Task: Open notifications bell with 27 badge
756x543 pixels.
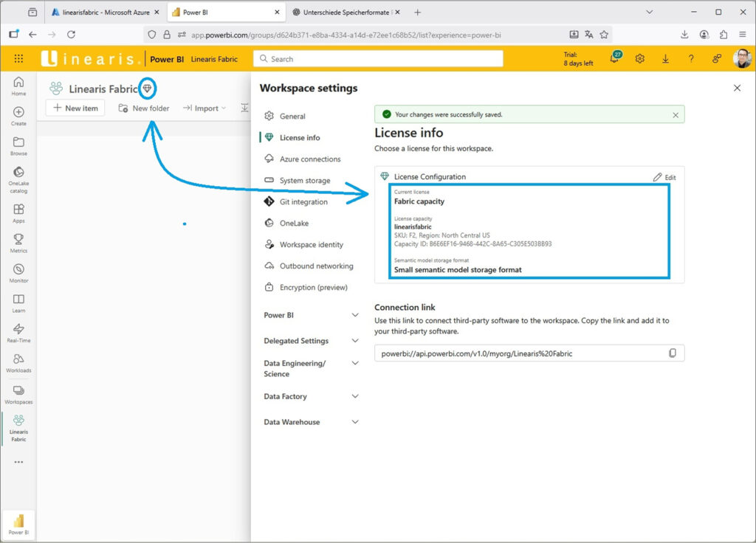Action: [x=615, y=58]
